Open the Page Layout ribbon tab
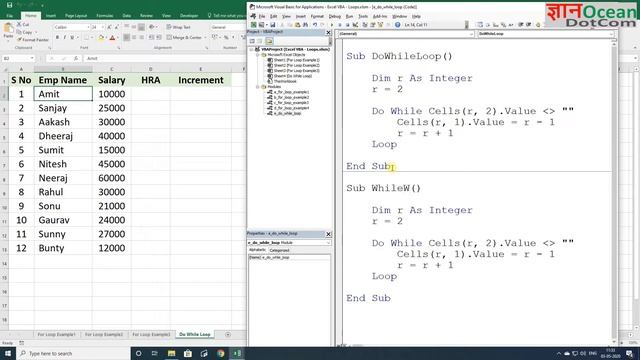Image resolution: width=640 pixels, height=360 pixels. [x=76, y=16]
